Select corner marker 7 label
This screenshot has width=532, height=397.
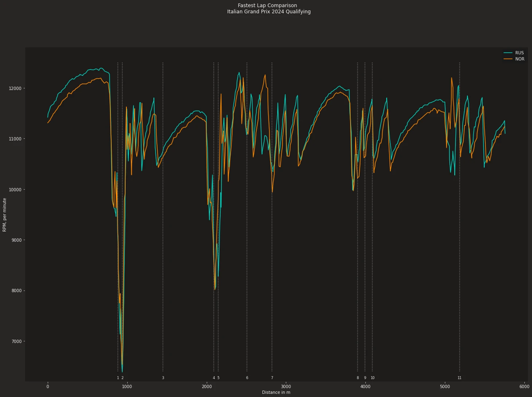tap(272, 378)
